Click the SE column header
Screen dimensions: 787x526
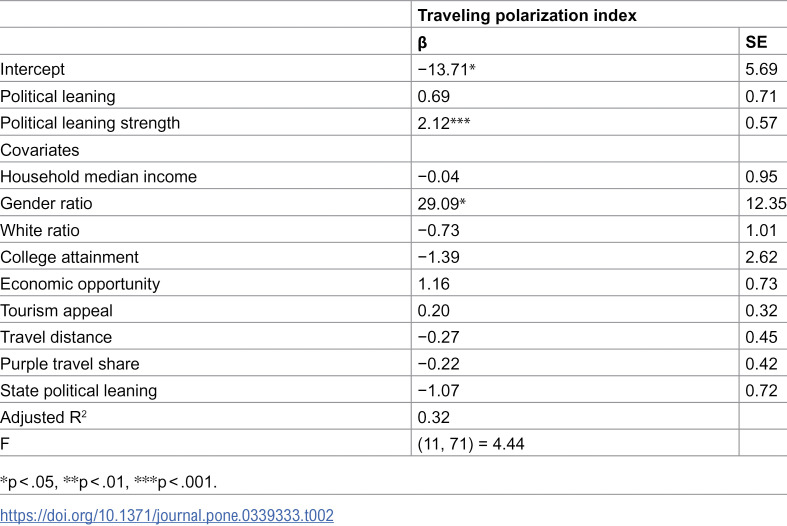[x=756, y=42]
